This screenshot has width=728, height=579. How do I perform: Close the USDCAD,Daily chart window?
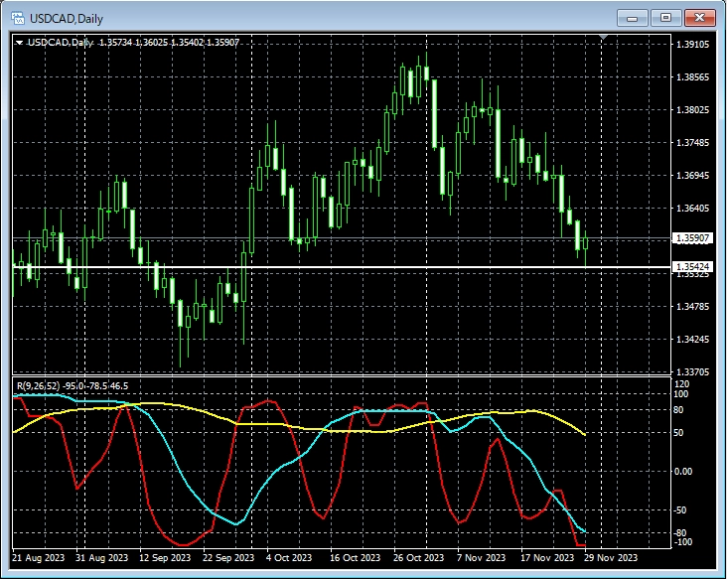pos(700,17)
